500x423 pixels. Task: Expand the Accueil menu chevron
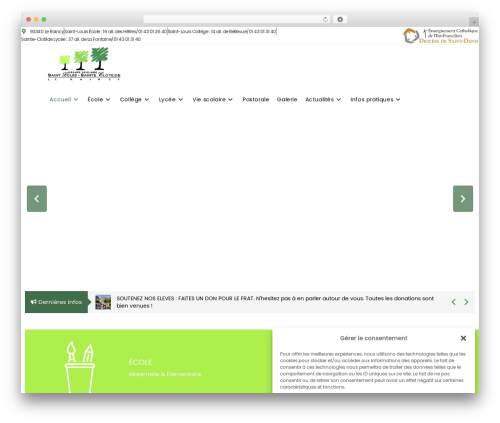[x=76, y=99]
